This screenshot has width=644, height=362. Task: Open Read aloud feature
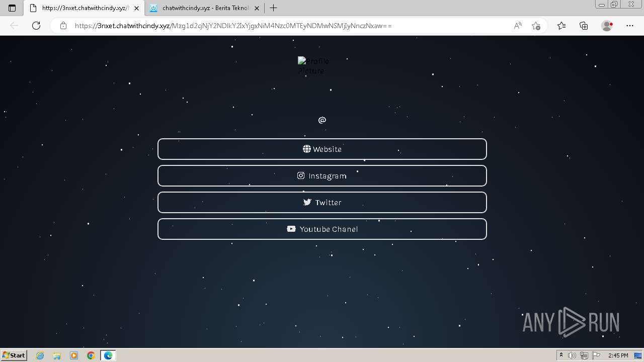(x=518, y=26)
